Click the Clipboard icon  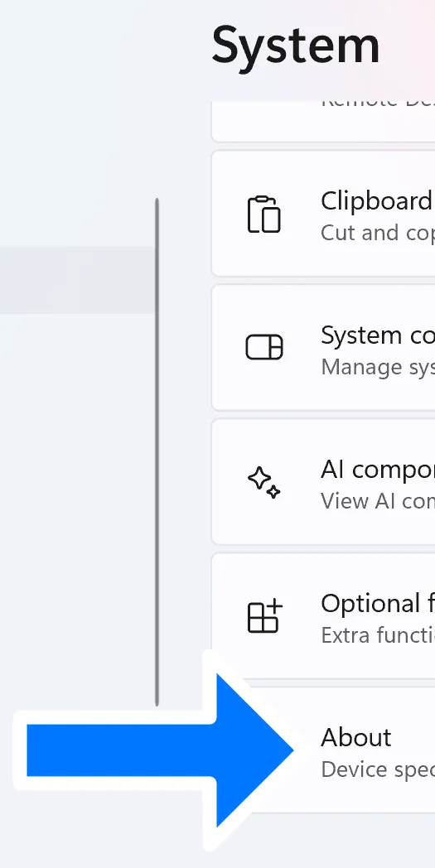tap(263, 214)
